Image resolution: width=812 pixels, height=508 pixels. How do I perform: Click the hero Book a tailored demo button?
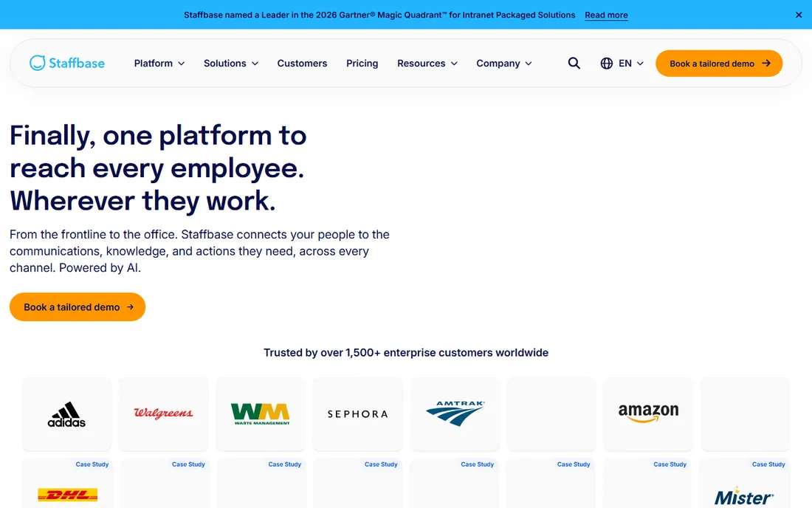tap(78, 307)
